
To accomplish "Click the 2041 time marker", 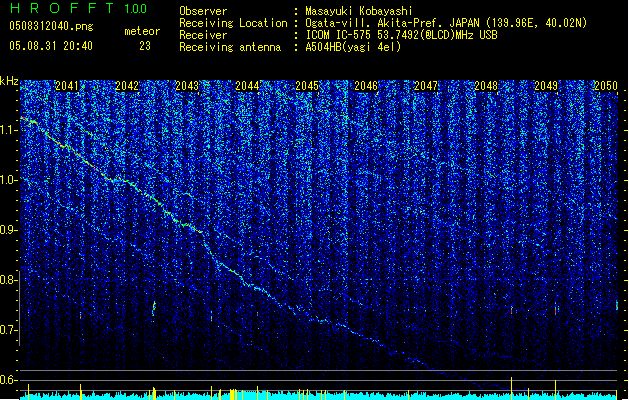I will 67,85.
